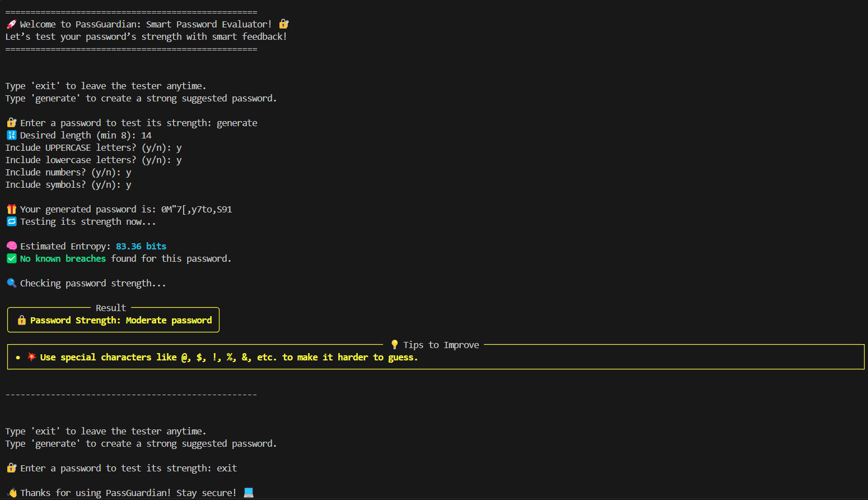Viewport: 868px width, 500px height.
Task: Click the typed 'generate' command after strength prompt
Action: pyautogui.click(x=237, y=123)
